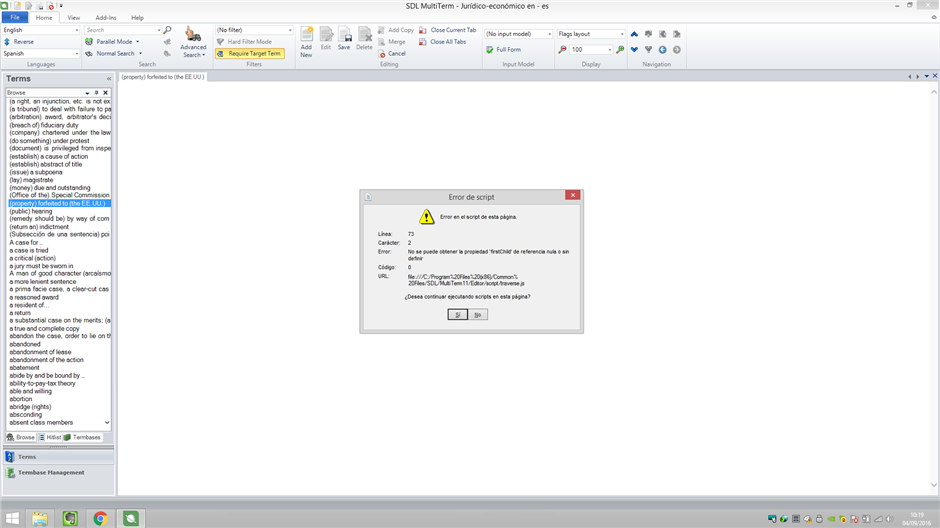Screen dimensions: 940x528
Task: Click Close Current Tab icon
Action: [x=424, y=30]
